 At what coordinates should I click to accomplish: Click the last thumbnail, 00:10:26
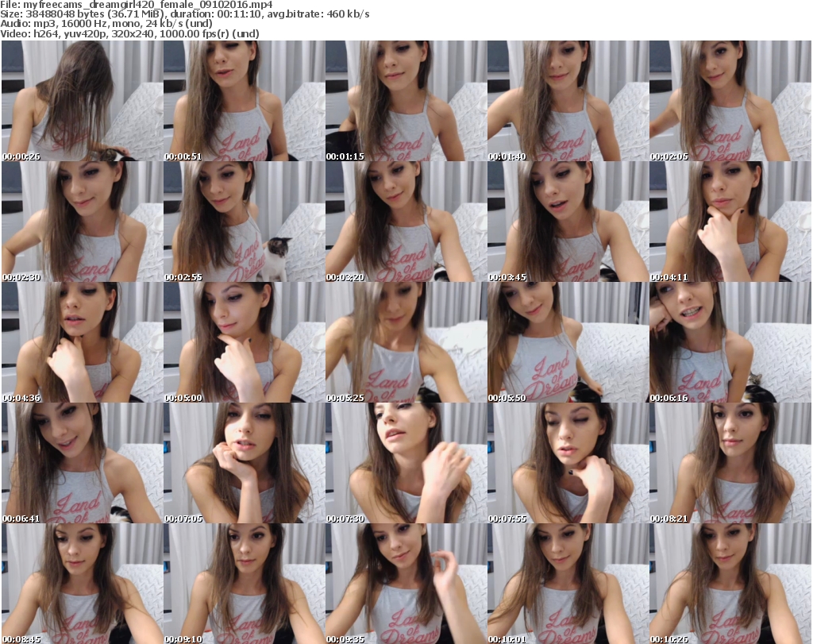pos(730,584)
